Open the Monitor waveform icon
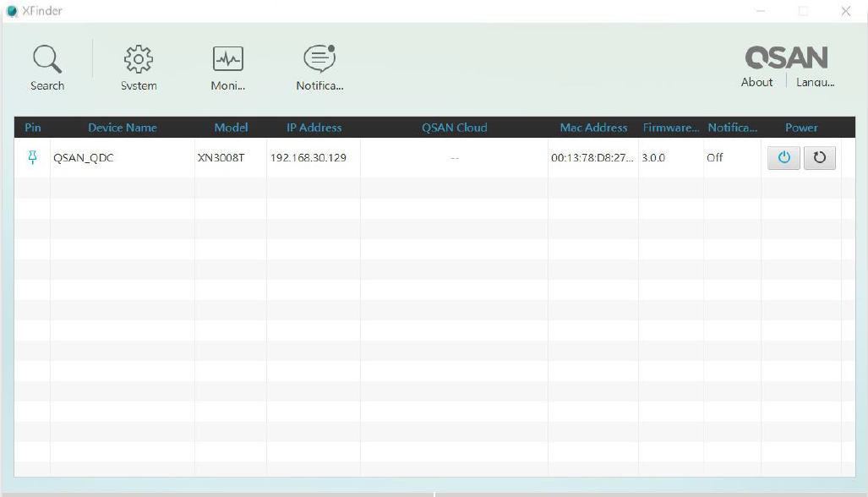 pos(227,59)
